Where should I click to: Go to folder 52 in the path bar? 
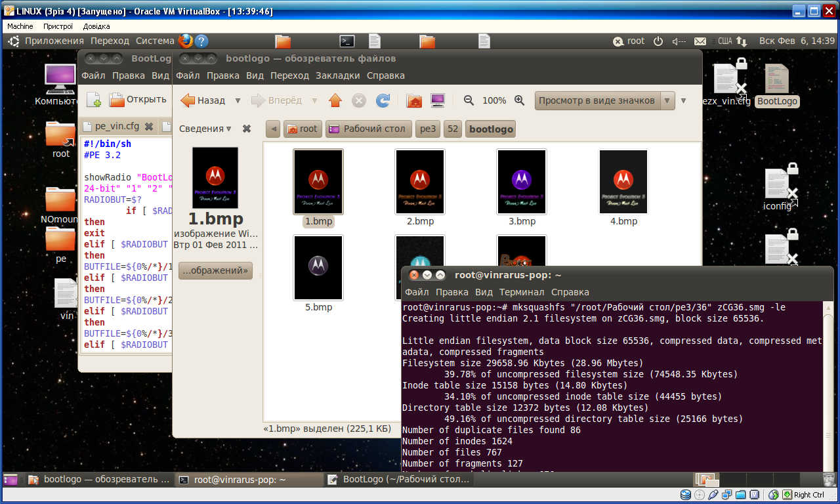453,129
